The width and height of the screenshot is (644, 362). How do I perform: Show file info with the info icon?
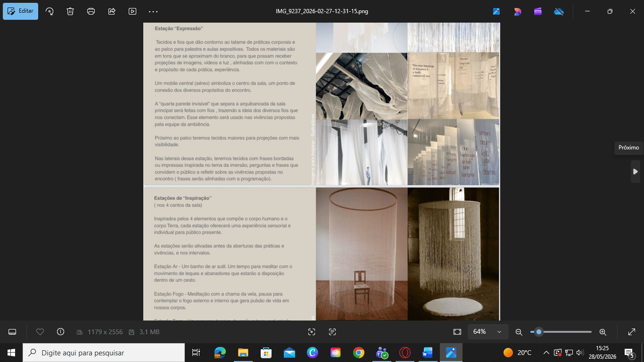60,332
